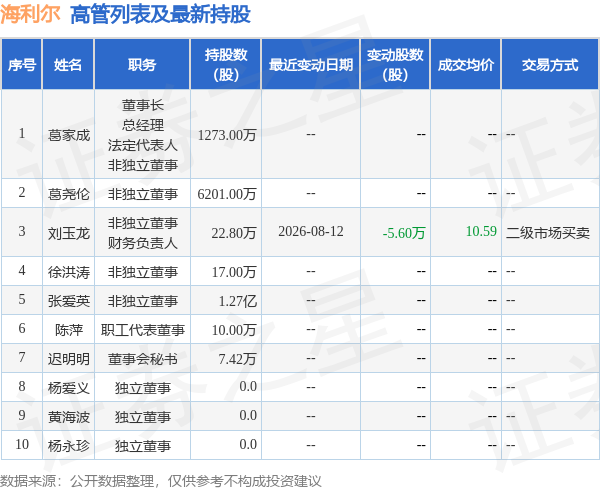This screenshot has width=600, height=490.
Task: Select the name 葛家成 in row 1
Action: pyautogui.click(x=68, y=135)
